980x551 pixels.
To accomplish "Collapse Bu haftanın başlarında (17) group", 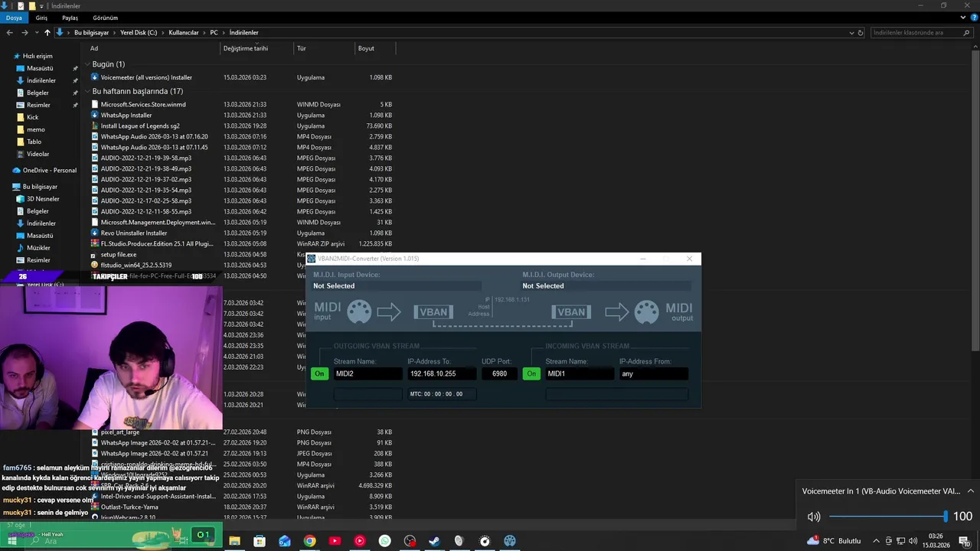I will click(x=87, y=91).
